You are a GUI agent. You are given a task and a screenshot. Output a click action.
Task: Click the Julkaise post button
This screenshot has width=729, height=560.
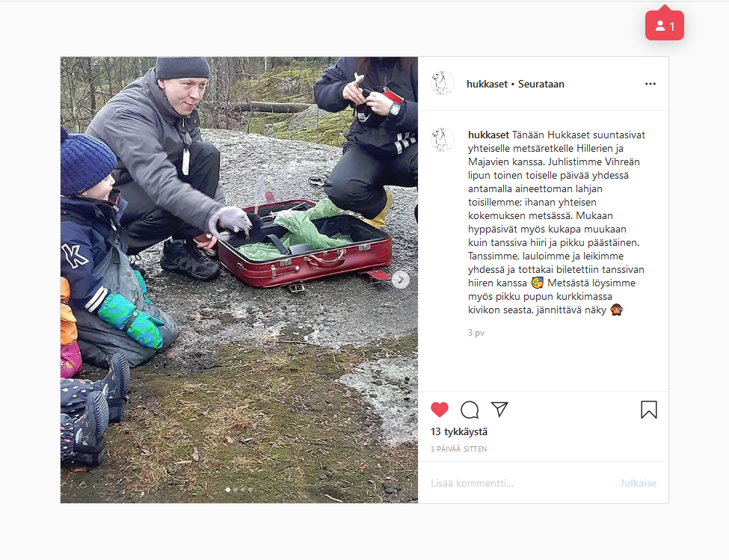tap(638, 483)
